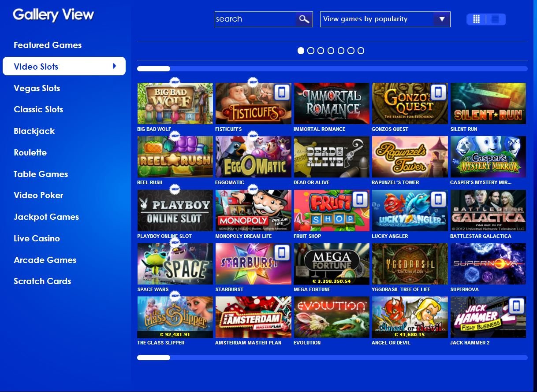
Task: Click the dropdown arrow beside popularity
Action: point(442,19)
